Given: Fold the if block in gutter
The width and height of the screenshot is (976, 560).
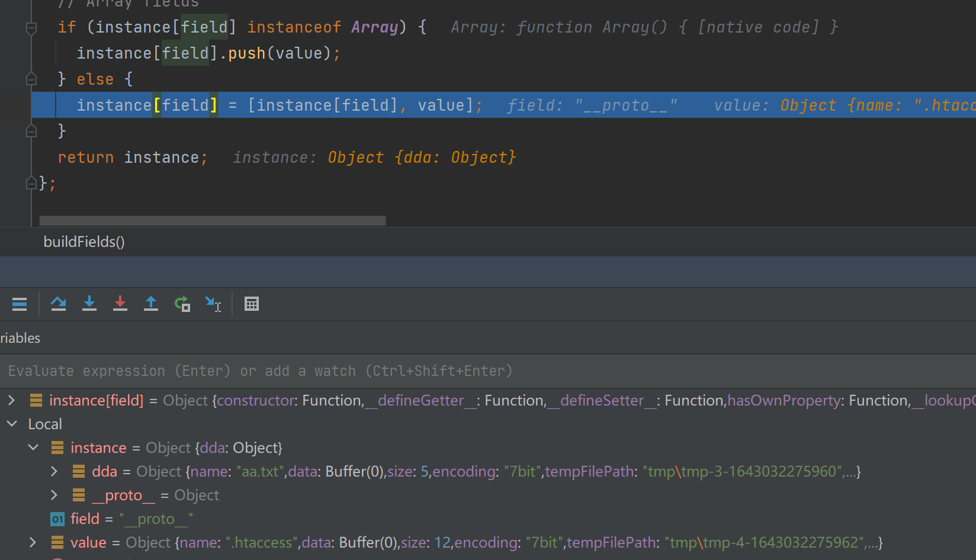Looking at the screenshot, I should click(31, 28).
